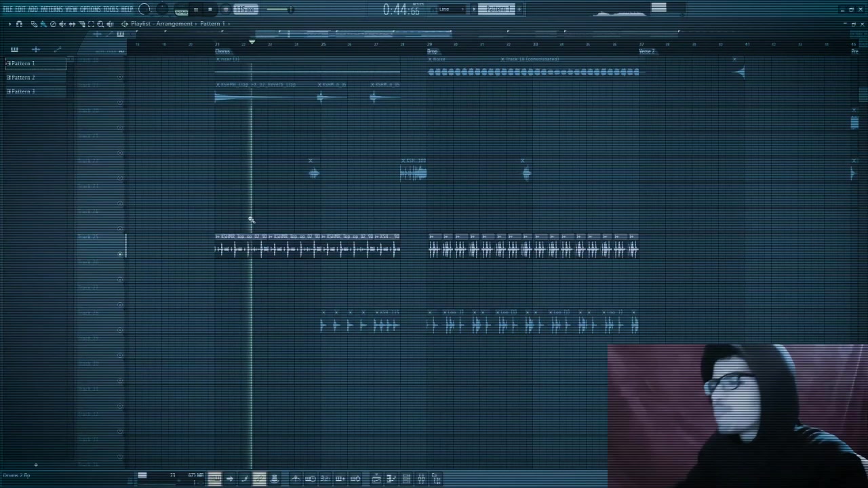The height and width of the screenshot is (488, 868).
Task: Stop playback with the stop button
Action: (210, 9)
